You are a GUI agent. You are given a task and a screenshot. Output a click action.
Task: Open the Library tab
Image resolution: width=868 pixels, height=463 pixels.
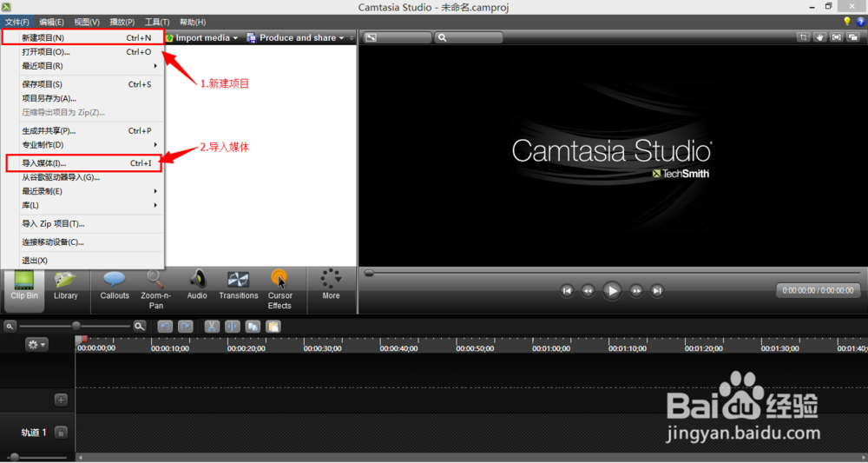65,285
